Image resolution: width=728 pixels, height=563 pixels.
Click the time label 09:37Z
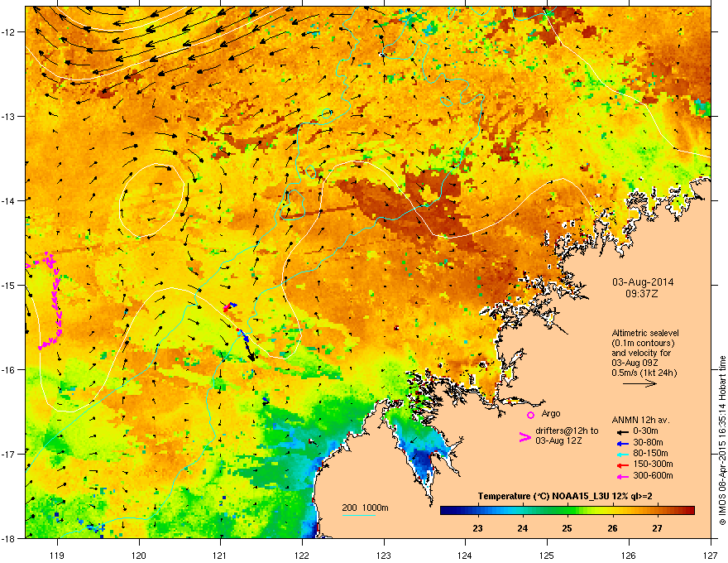click(642, 294)
